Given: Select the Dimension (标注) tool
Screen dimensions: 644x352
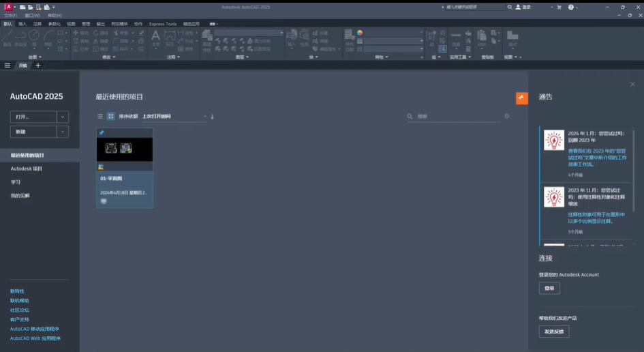Looking at the screenshot, I should [x=170, y=39].
